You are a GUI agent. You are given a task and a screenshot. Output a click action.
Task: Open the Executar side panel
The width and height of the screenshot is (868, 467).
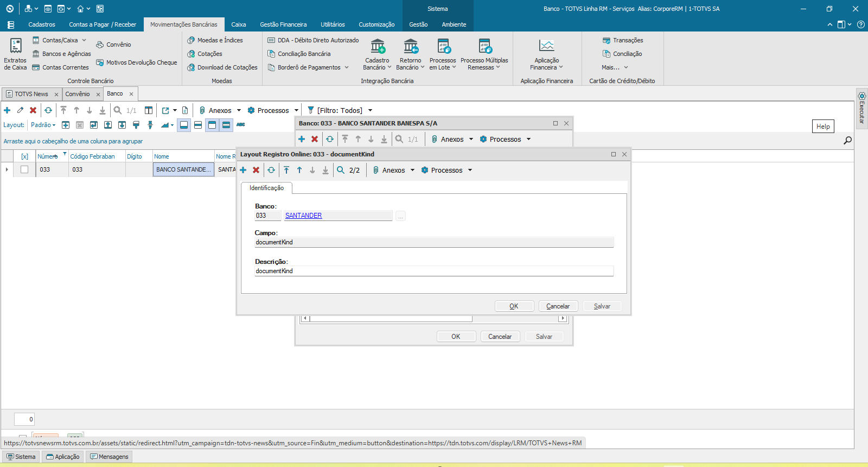(861, 108)
